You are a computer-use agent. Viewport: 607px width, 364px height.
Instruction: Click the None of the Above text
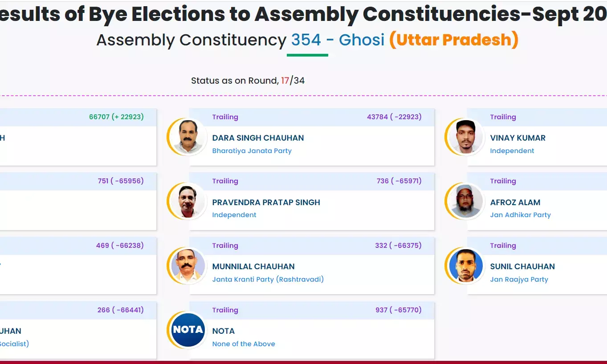(x=244, y=344)
